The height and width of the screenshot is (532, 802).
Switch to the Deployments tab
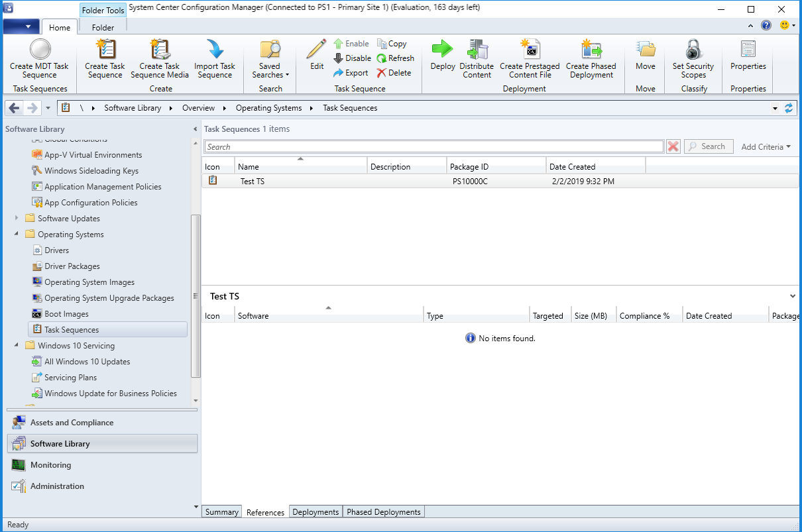click(x=315, y=512)
